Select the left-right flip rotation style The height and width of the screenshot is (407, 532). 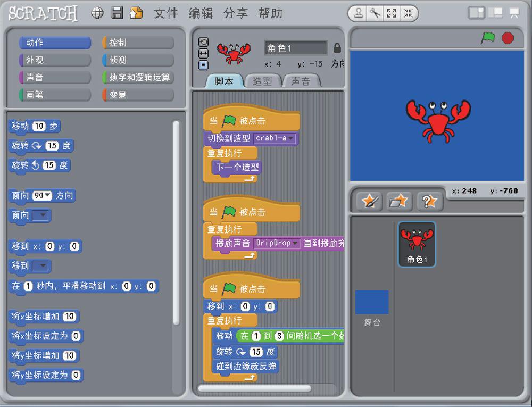203,54
